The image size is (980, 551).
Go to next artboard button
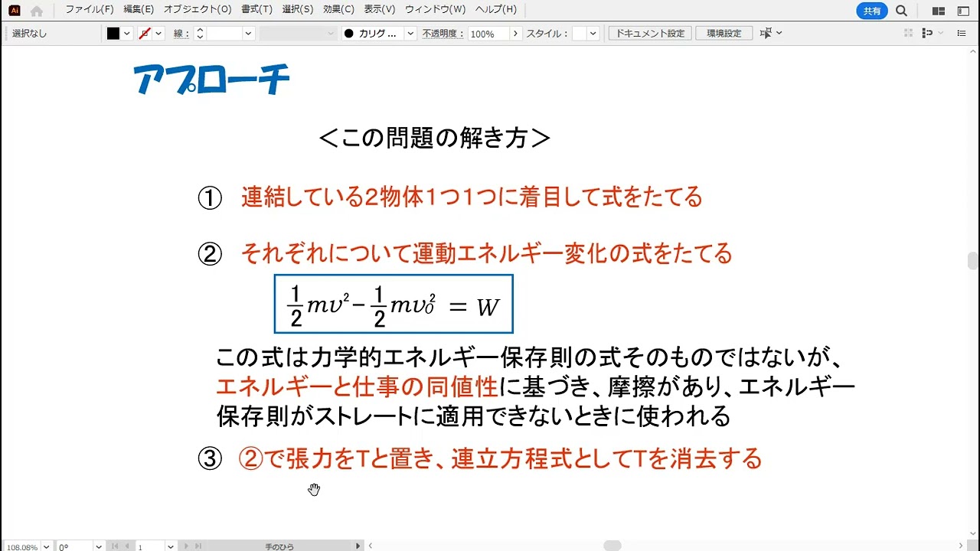tap(187, 546)
